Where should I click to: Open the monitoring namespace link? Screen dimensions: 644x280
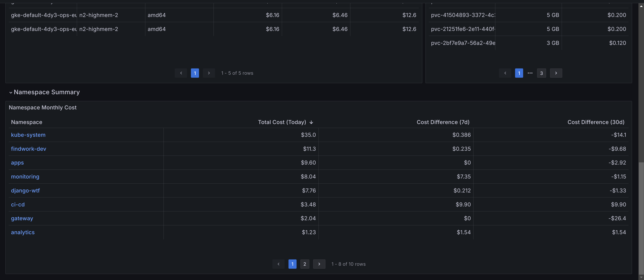click(x=25, y=177)
